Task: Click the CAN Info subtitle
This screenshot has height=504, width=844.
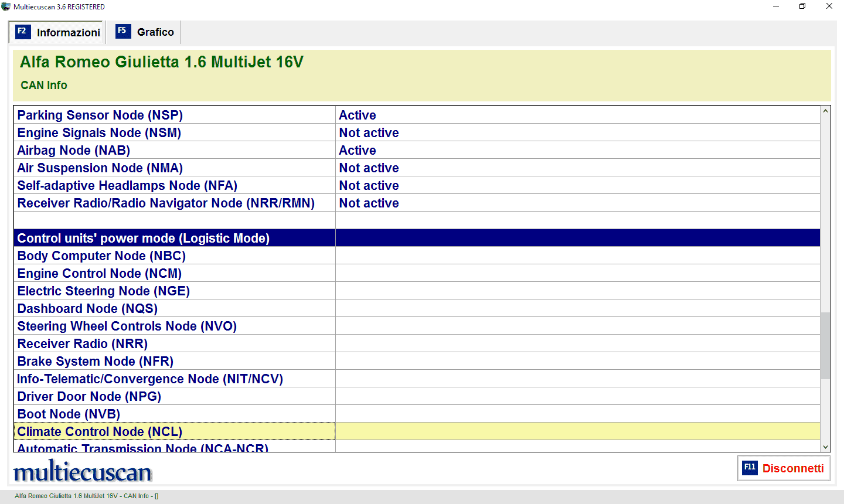Action: (x=44, y=85)
